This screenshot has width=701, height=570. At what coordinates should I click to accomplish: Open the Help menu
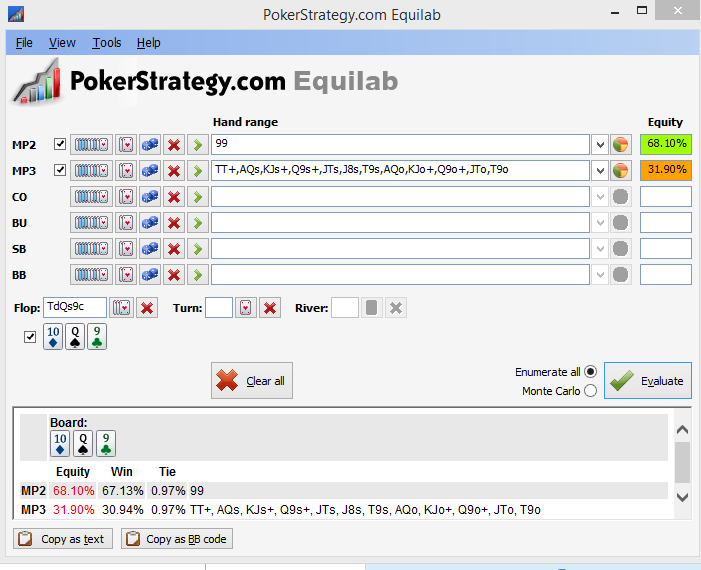(x=148, y=43)
